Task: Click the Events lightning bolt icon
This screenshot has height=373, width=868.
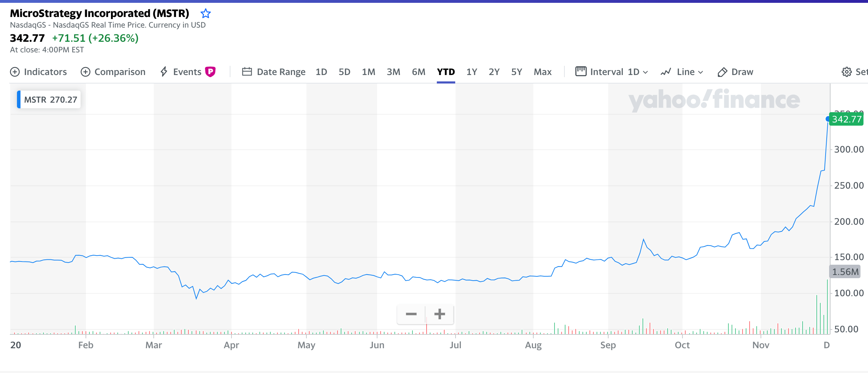Action: 164,72
